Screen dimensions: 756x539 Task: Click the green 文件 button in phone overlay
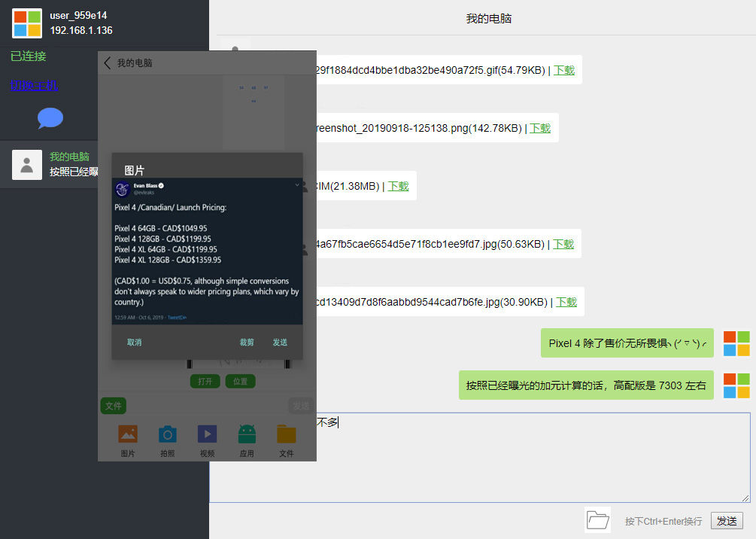click(114, 406)
